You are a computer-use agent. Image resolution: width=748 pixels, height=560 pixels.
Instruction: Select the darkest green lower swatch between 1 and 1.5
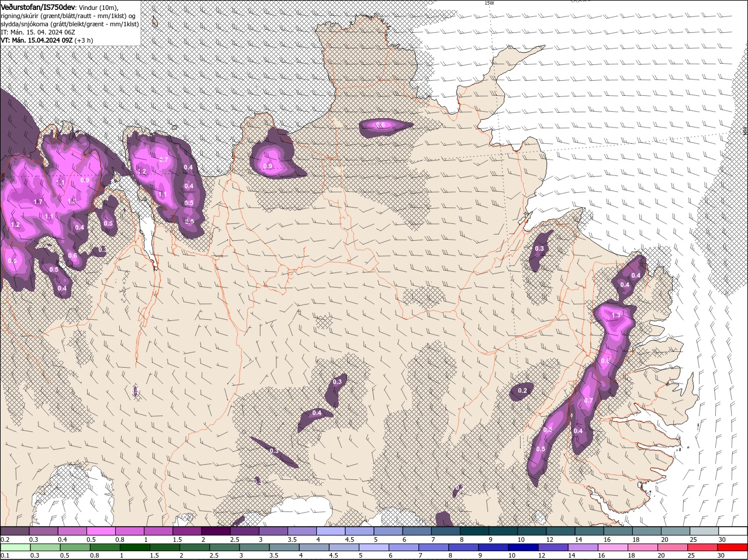click(134, 547)
